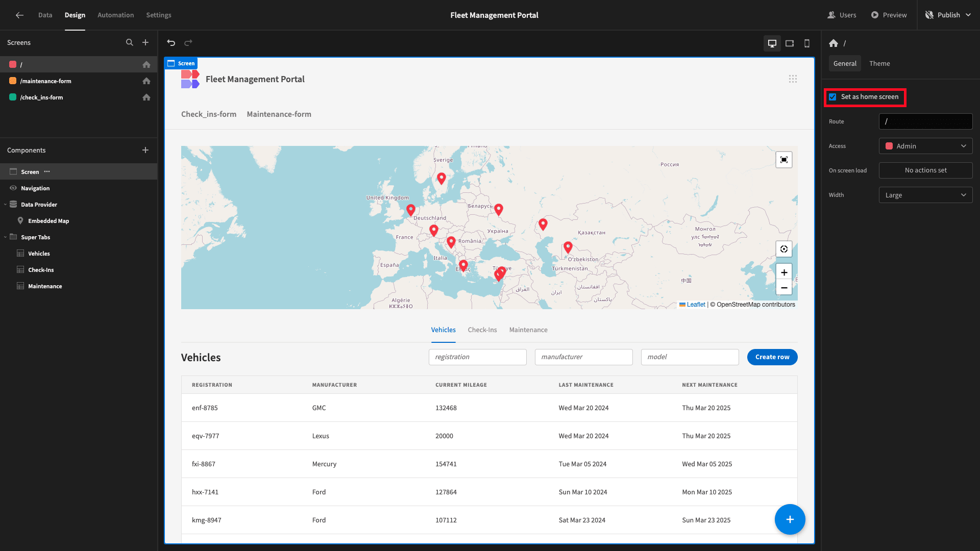
Task: Collapse the Data Provider tree node
Action: 5,205
